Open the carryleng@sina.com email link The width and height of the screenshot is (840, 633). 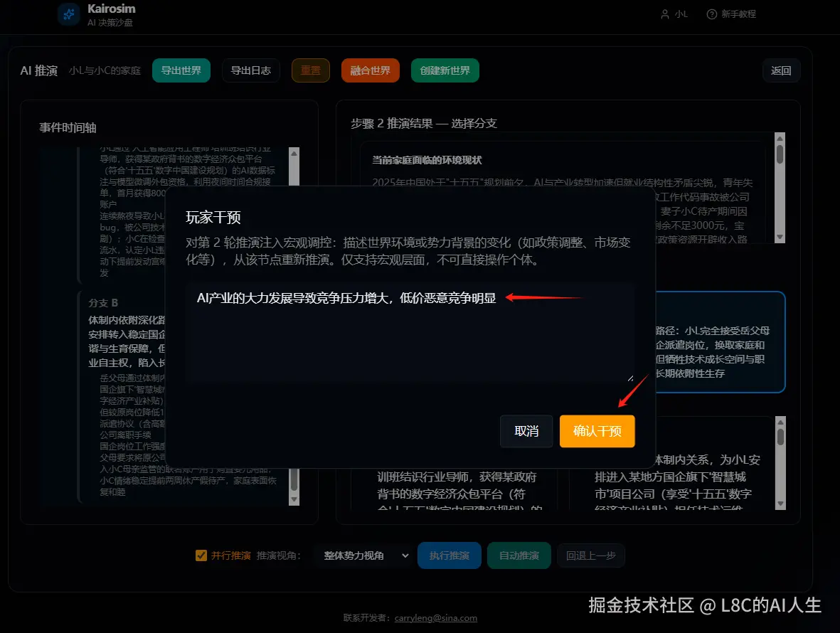click(x=437, y=617)
